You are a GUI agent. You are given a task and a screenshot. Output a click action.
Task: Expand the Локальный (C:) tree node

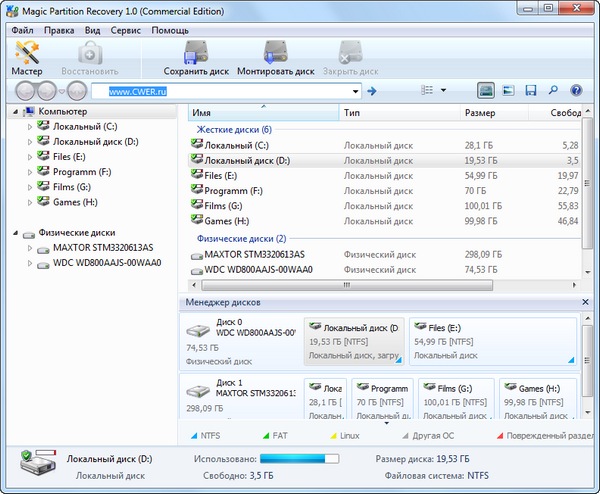click(29, 127)
